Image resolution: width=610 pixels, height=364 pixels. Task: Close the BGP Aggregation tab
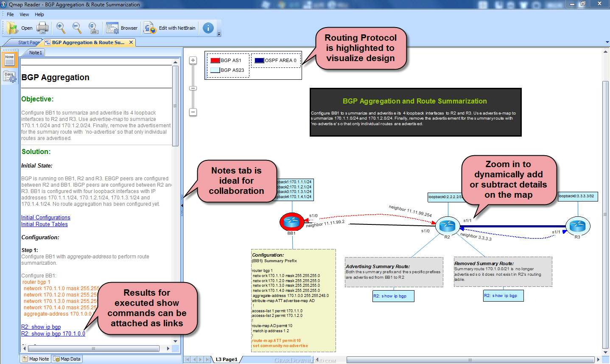pyautogui.click(x=131, y=42)
